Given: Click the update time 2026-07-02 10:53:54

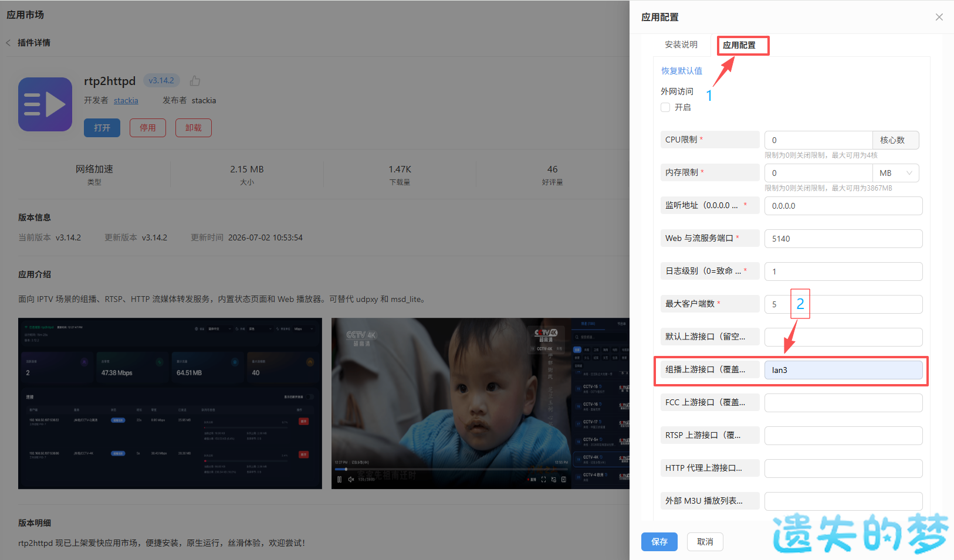Looking at the screenshot, I should click(x=265, y=237).
